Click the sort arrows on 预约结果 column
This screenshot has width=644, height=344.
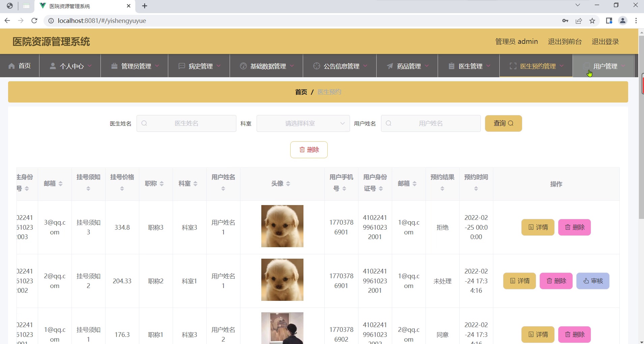(x=442, y=189)
